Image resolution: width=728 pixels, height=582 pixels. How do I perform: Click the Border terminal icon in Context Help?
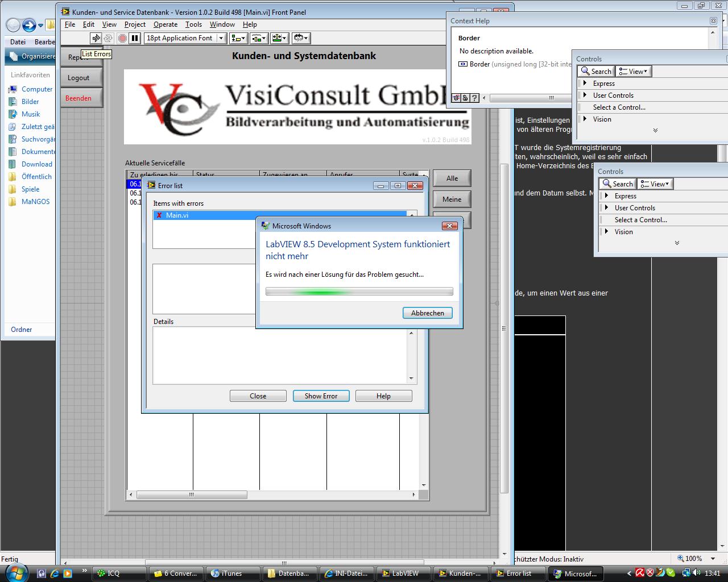coord(463,64)
